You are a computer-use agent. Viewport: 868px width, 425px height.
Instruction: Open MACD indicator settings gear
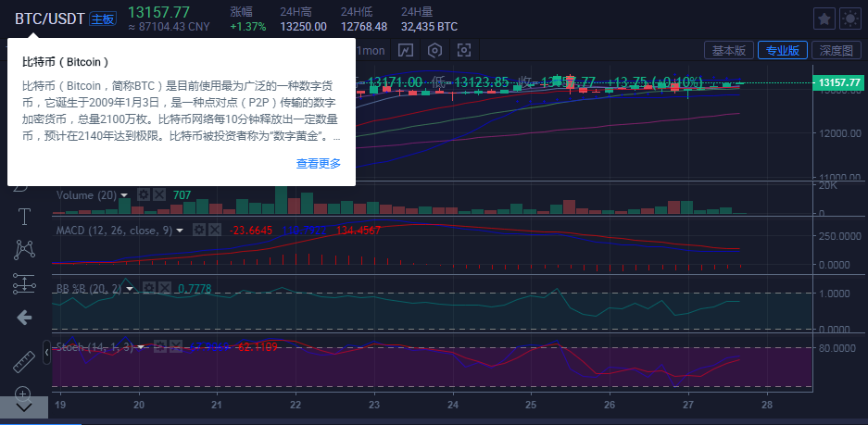click(199, 230)
